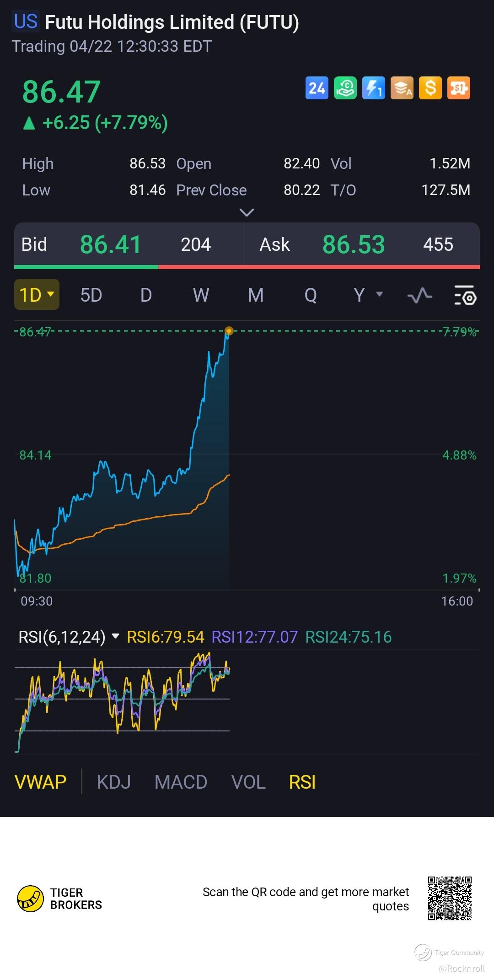Open the 1D timeframe dropdown
This screenshot has height=980, width=494.
[37, 295]
